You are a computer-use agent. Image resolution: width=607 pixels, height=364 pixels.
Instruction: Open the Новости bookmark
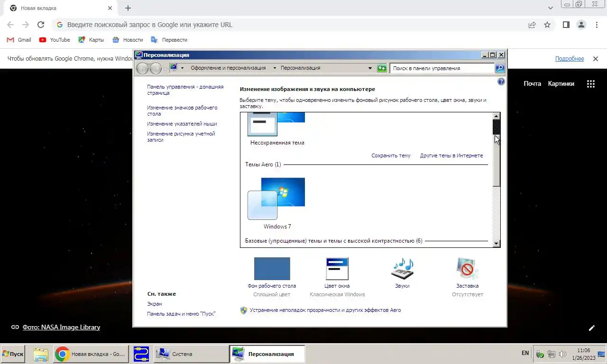click(128, 40)
